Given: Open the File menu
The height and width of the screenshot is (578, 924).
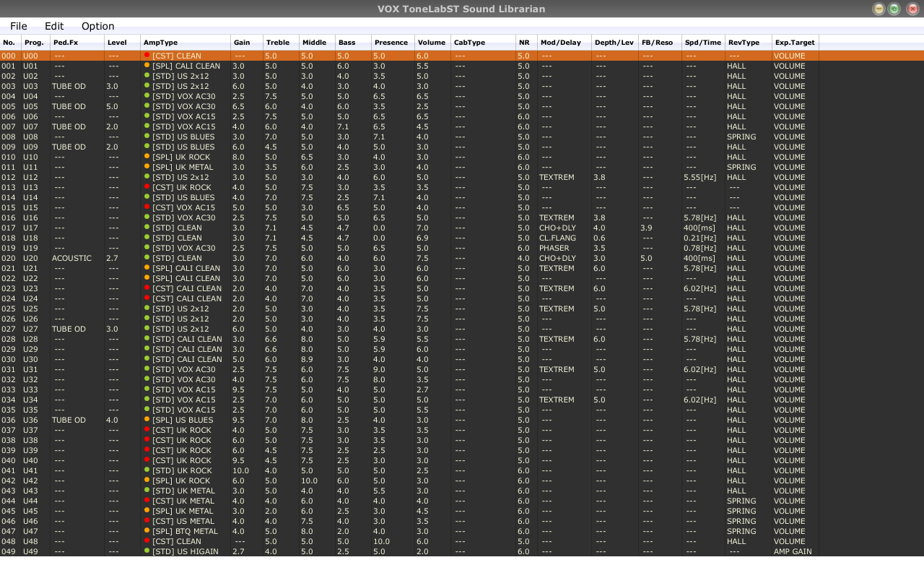Looking at the screenshot, I should pos(19,26).
